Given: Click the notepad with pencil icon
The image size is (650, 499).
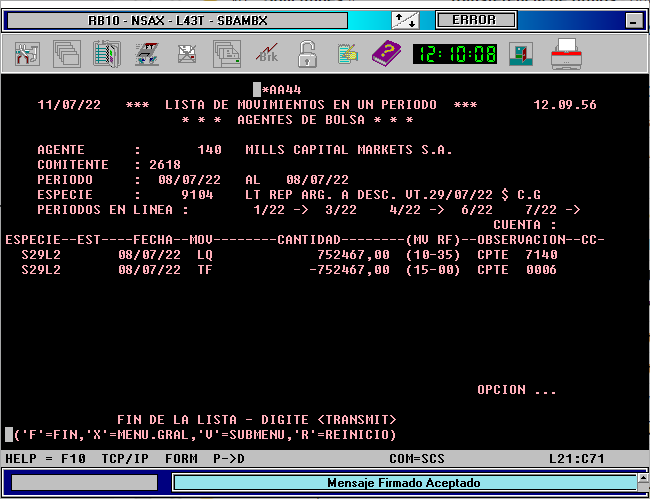Looking at the screenshot, I should click(x=347, y=54).
